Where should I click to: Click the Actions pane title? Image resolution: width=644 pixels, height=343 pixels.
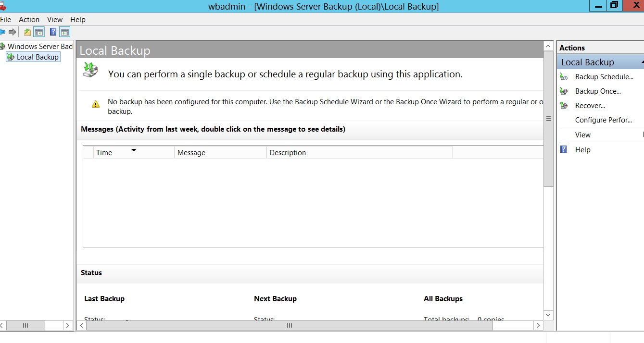572,48
